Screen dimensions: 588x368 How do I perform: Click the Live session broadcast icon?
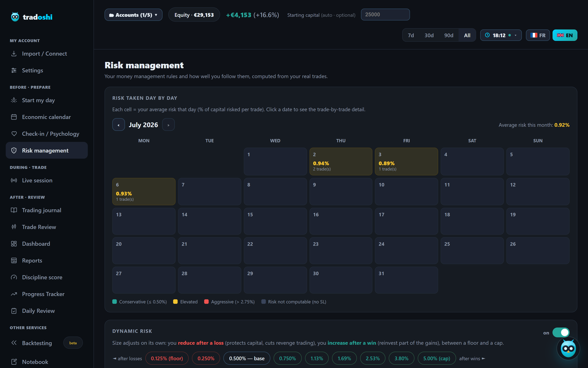click(x=14, y=180)
